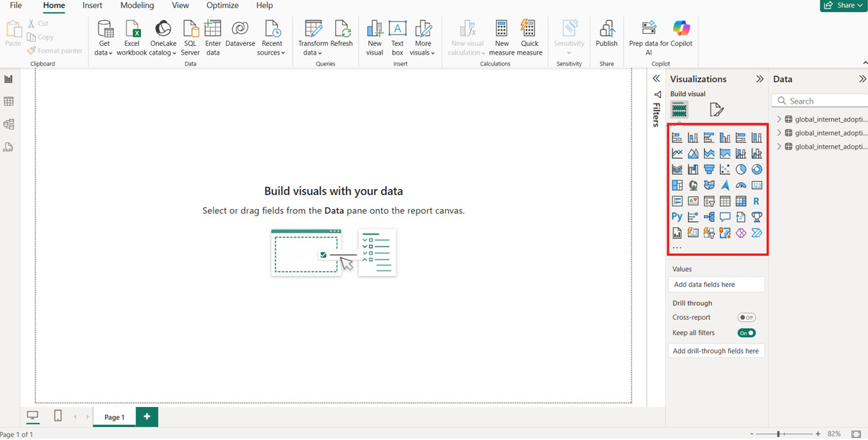Screen dimensions: 868x440
Task: Add a Python visual
Action: tap(677, 216)
